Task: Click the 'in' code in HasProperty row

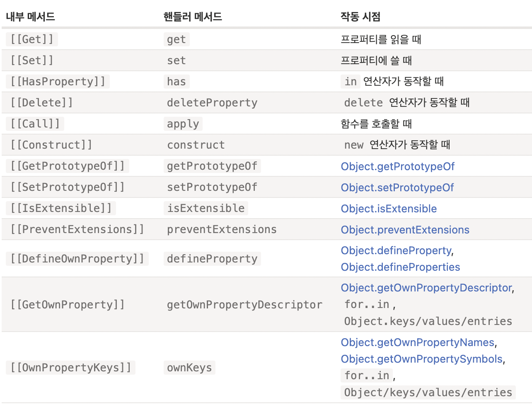Action: [x=351, y=82]
